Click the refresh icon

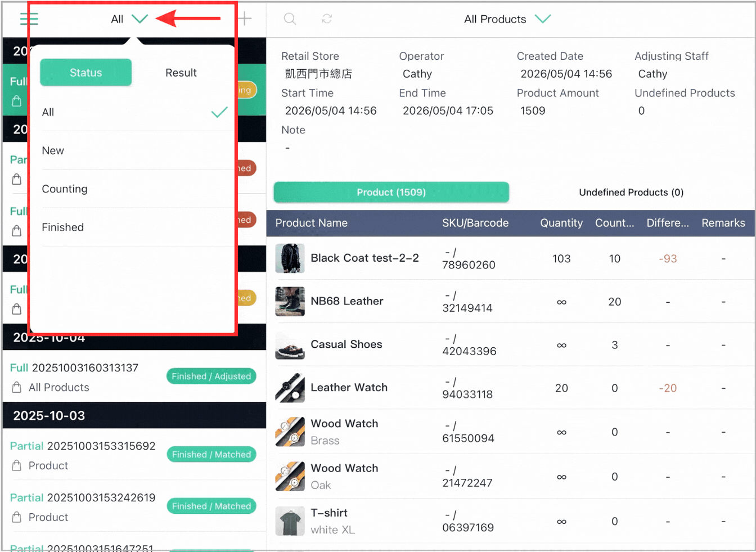click(327, 19)
